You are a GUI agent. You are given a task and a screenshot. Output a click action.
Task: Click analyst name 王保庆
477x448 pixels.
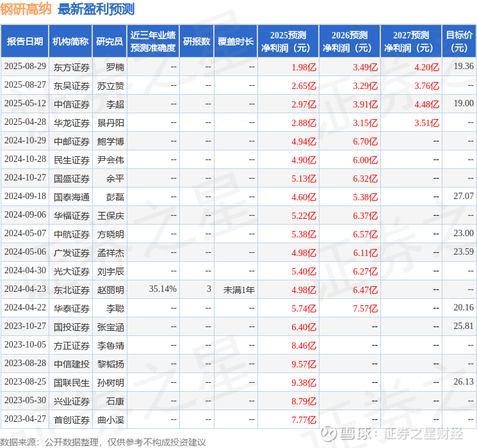(110, 216)
